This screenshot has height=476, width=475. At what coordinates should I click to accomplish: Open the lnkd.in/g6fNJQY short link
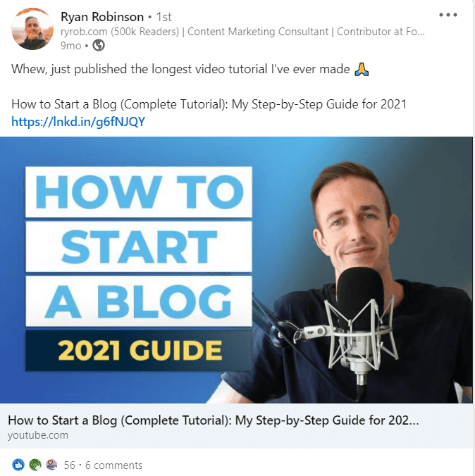[x=78, y=122]
